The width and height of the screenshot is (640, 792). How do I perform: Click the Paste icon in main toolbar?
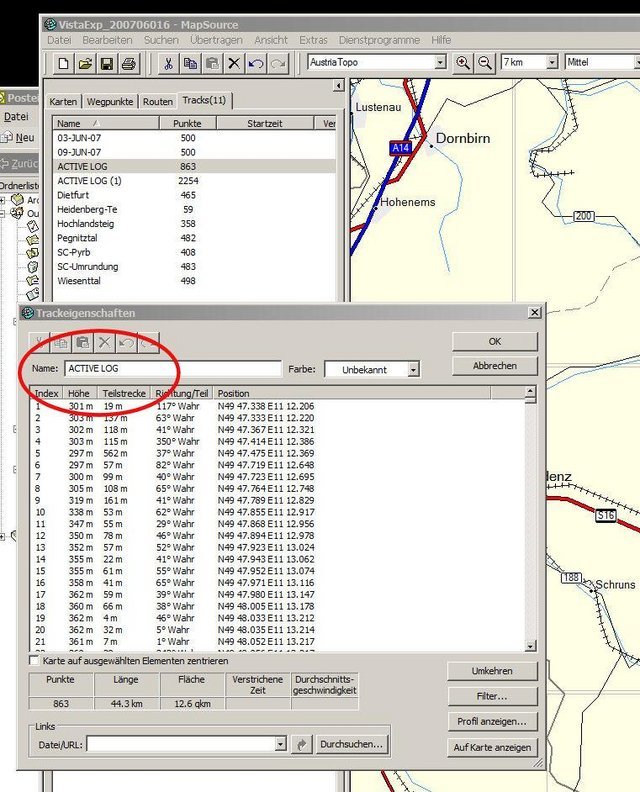coord(212,63)
